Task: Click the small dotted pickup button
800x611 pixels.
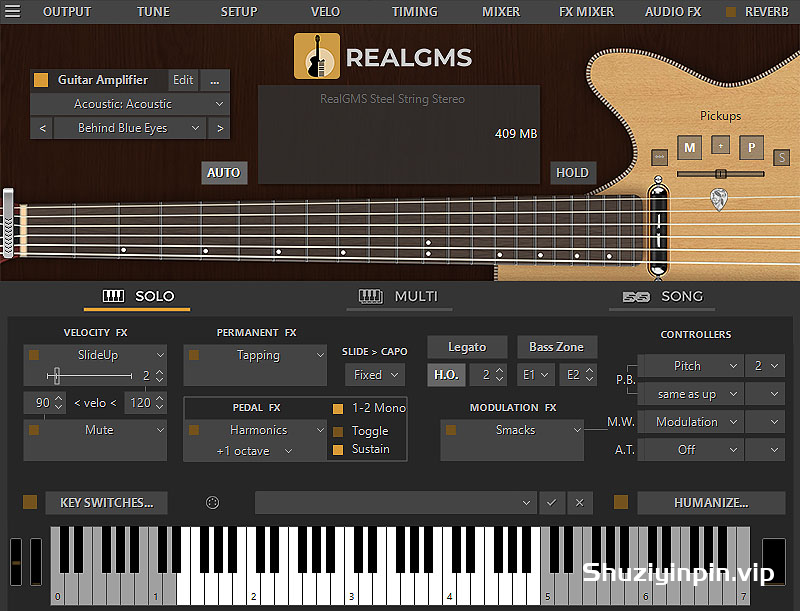Action: pyautogui.click(x=660, y=157)
